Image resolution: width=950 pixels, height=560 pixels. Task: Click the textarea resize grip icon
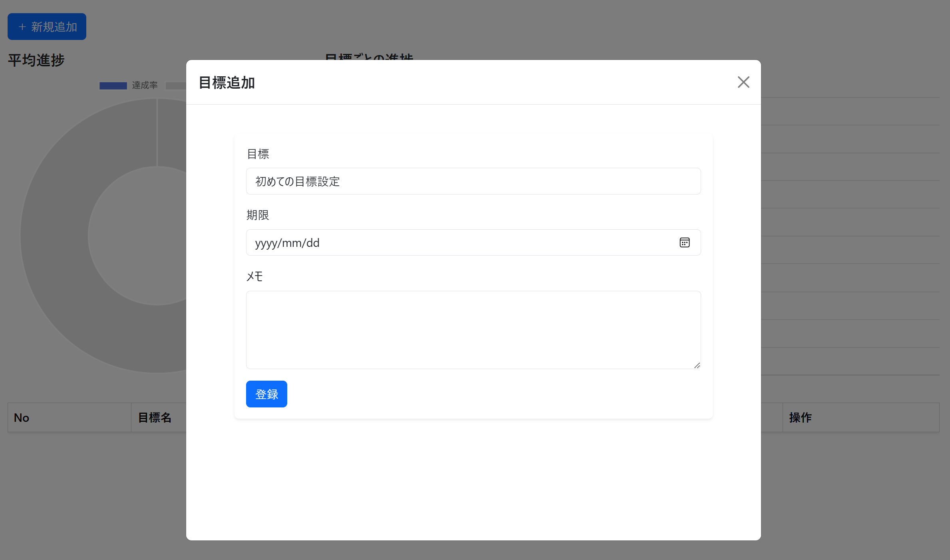pos(698,365)
